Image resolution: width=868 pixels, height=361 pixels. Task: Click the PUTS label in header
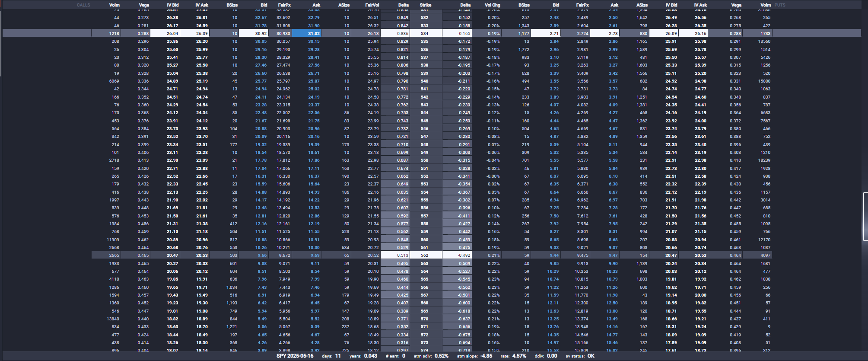[x=780, y=5]
